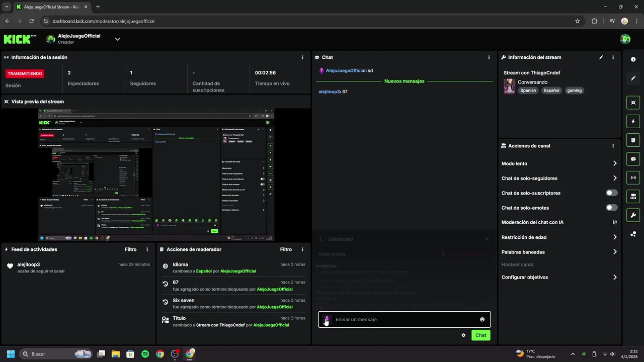The width and height of the screenshot is (644, 362).
Task: Open chat settings gear icon
Action: tap(463, 335)
